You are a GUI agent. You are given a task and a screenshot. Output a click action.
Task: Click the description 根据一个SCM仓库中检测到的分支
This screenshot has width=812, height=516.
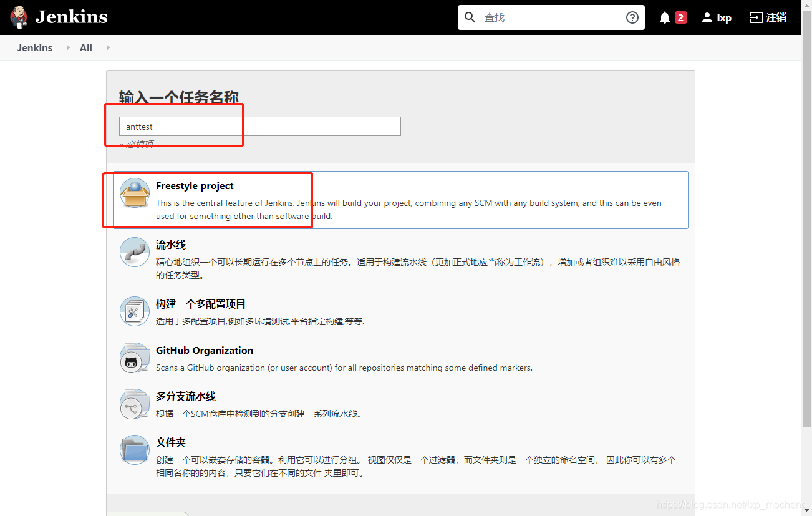(x=259, y=414)
